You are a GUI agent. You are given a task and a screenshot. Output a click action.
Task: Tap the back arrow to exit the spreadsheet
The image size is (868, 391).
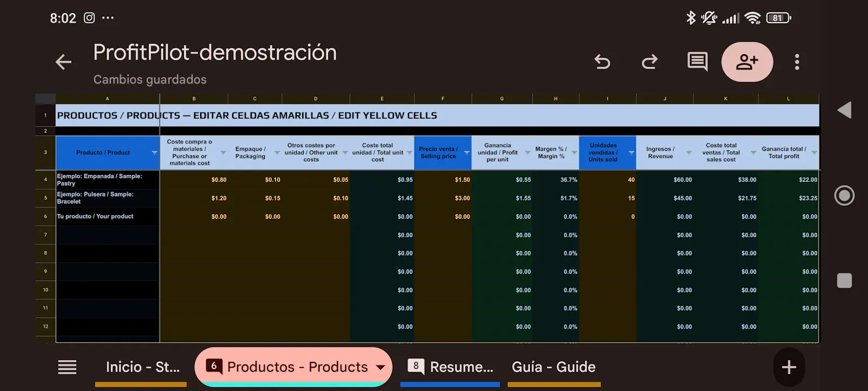click(x=63, y=62)
